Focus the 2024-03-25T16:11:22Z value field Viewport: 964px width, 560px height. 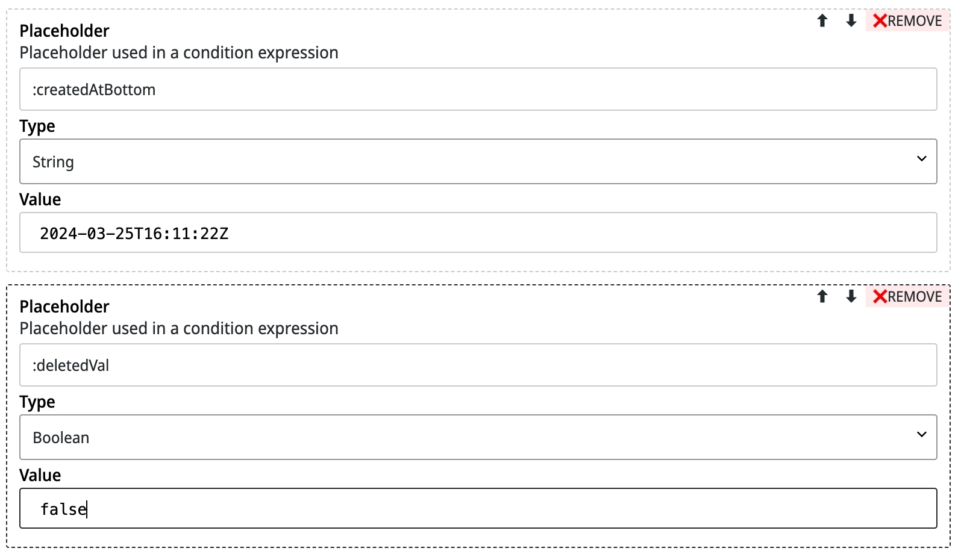(478, 232)
